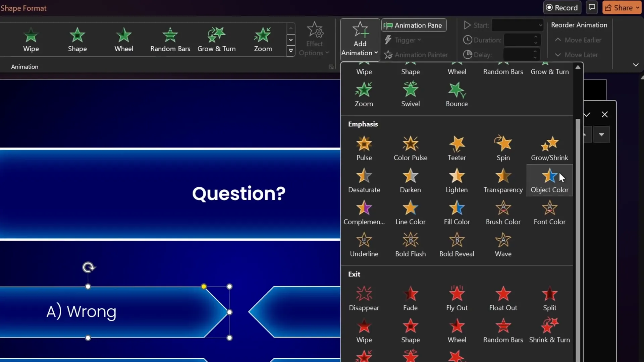Choose the Color Pulse emphasis effect
The width and height of the screenshot is (644, 362).
[410, 148]
